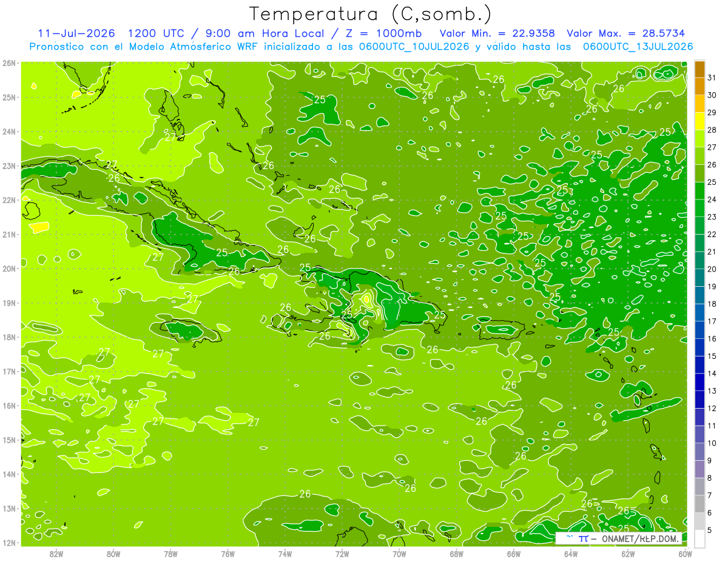Click the legend value "5"

tap(710, 530)
